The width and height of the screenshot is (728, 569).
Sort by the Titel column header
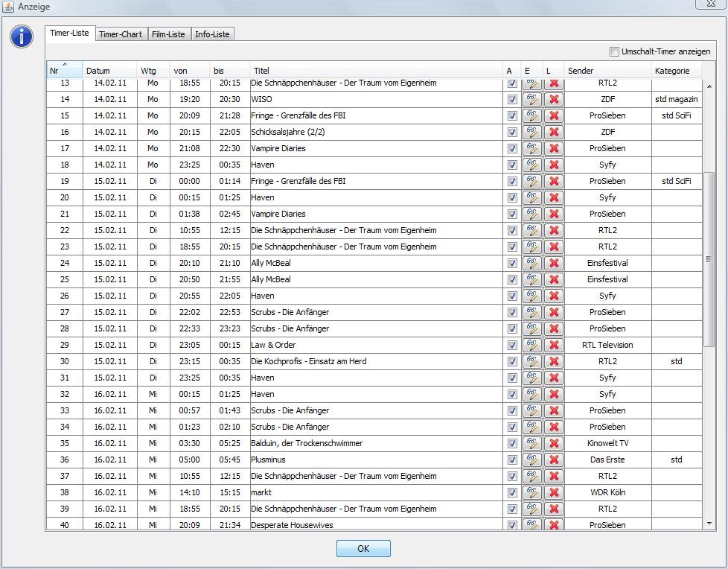click(376, 71)
